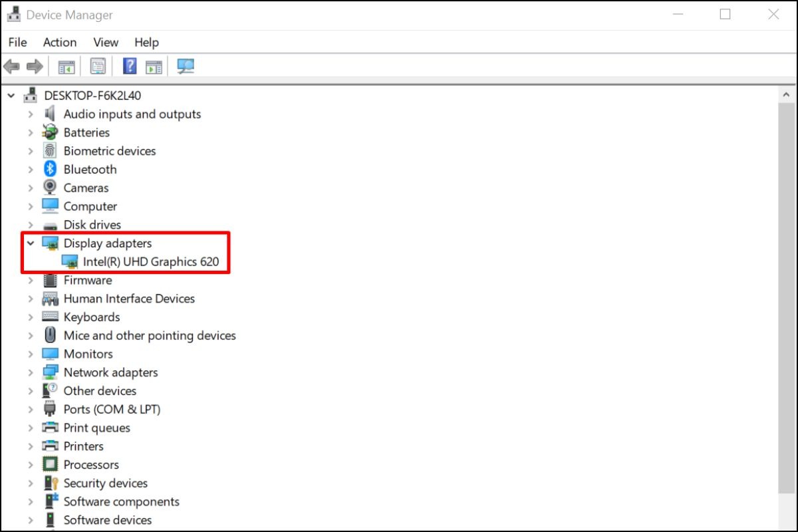The width and height of the screenshot is (798, 532).
Task: Click the Cameras webcam icon
Action: pos(51,188)
